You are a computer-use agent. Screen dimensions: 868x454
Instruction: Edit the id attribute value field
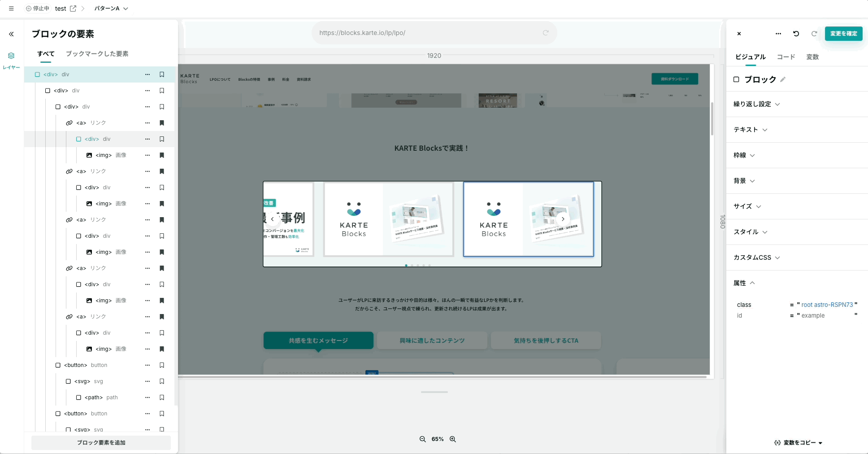827,315
